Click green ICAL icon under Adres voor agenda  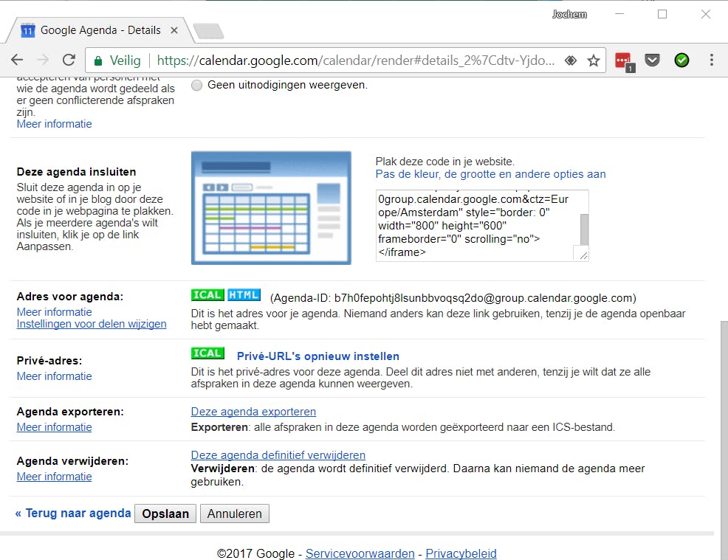(207, 294)
